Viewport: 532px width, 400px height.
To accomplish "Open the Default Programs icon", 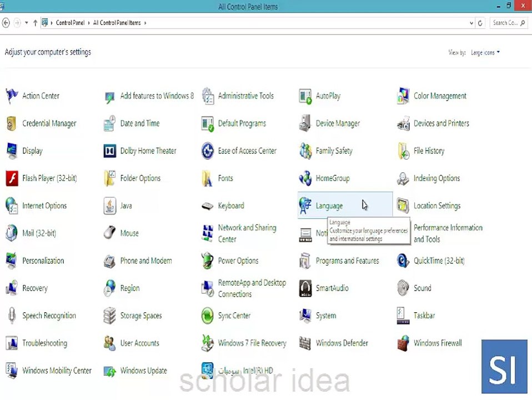I will pyautogui.click(x=208, y=123).
